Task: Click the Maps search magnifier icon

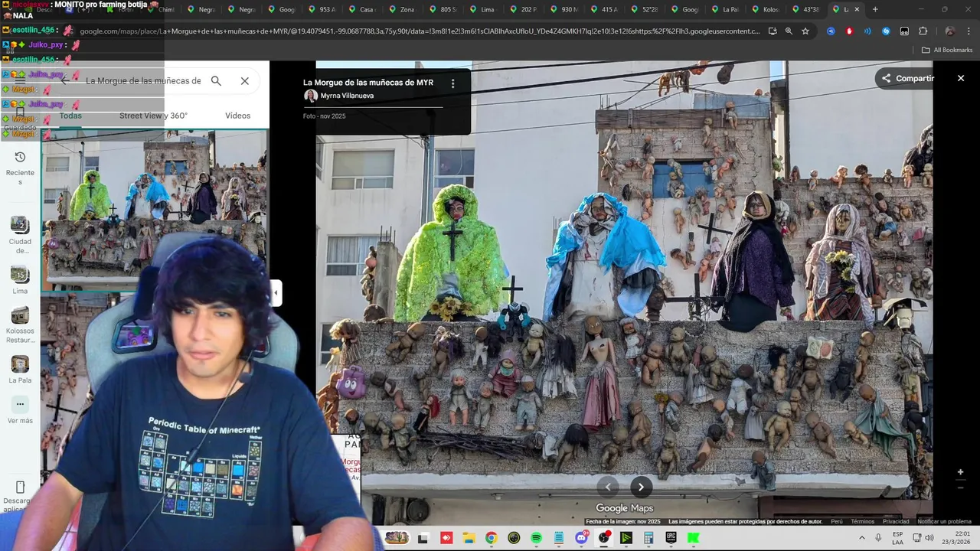Action: point(216,80)
